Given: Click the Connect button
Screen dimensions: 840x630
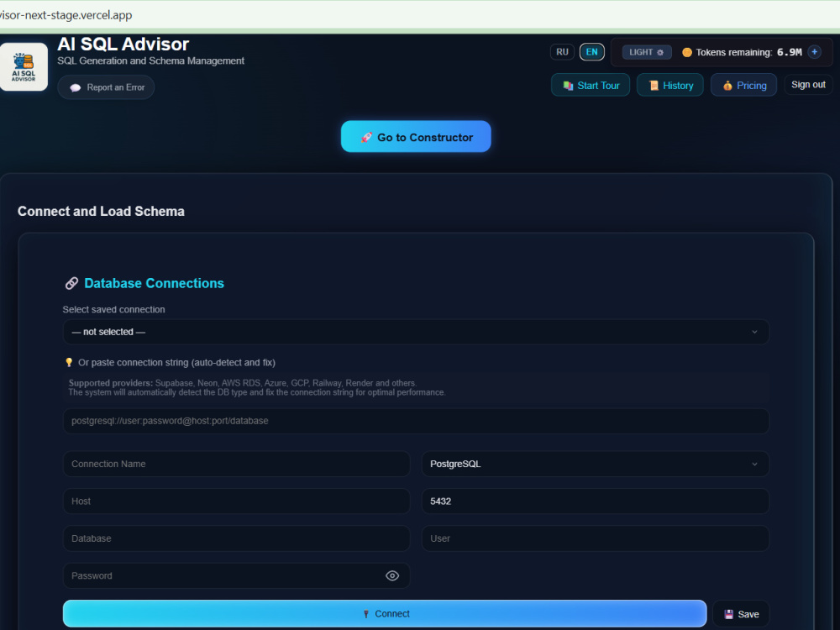Looking at the screenshot, I should [x=385, y=614].
